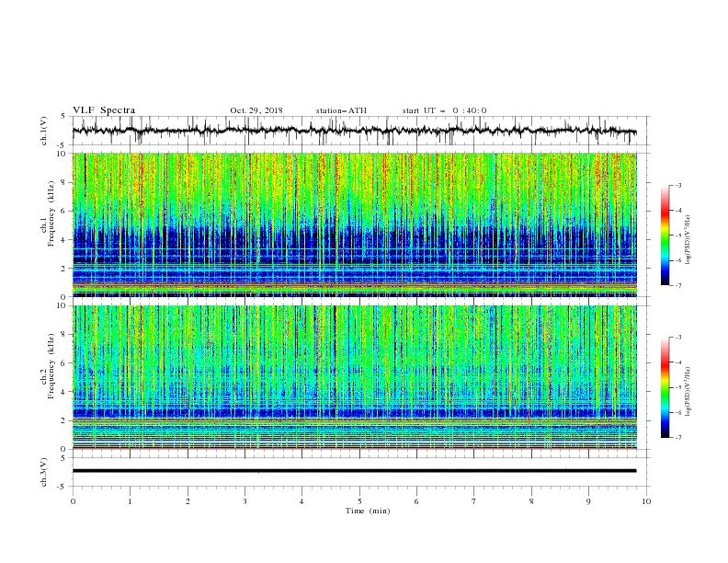
Task: Click the "Time (min)" x-axis label
Action: pyautogui.click(x=368, y=511)
